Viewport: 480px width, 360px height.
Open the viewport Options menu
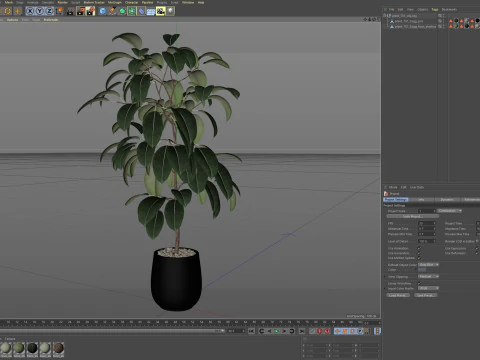[x=12, y=20]
